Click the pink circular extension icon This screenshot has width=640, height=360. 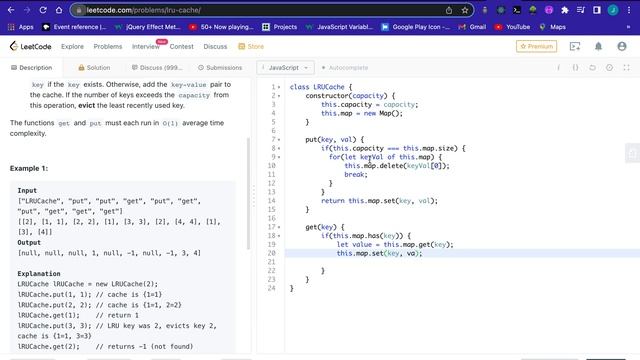pyautogui.click(x=549, y=10)
